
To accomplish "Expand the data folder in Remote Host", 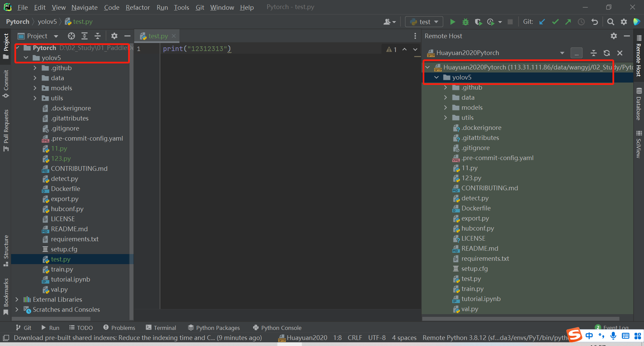I will (445, 97).
